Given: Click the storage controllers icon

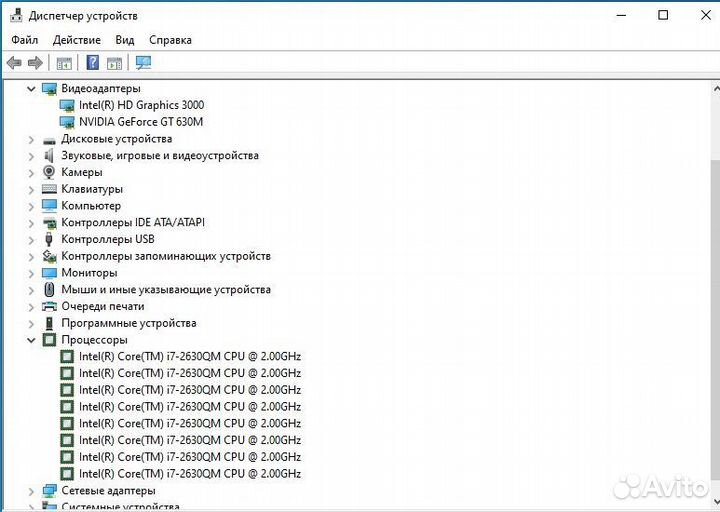Looking at the screenshot, I should 49,256.
